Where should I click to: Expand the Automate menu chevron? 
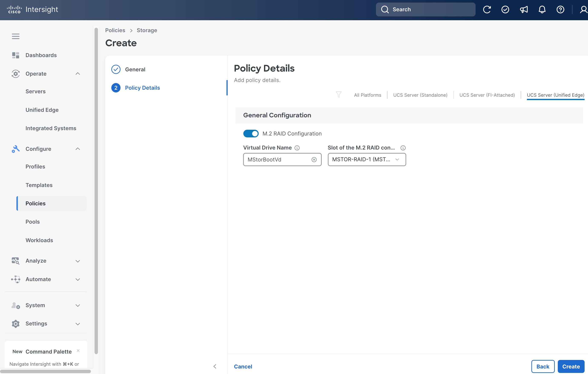click(78, 279)
